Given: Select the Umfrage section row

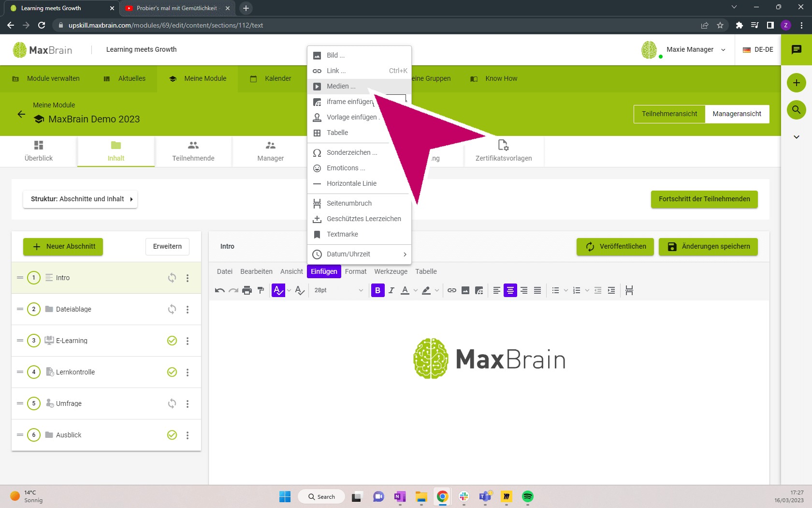Looking at the screenshot, I should [x=106, y=403].
